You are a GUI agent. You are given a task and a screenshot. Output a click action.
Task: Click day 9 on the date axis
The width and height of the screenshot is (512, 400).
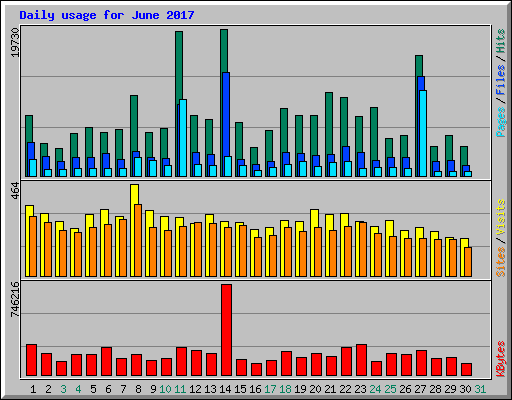(x=153, y=389)
